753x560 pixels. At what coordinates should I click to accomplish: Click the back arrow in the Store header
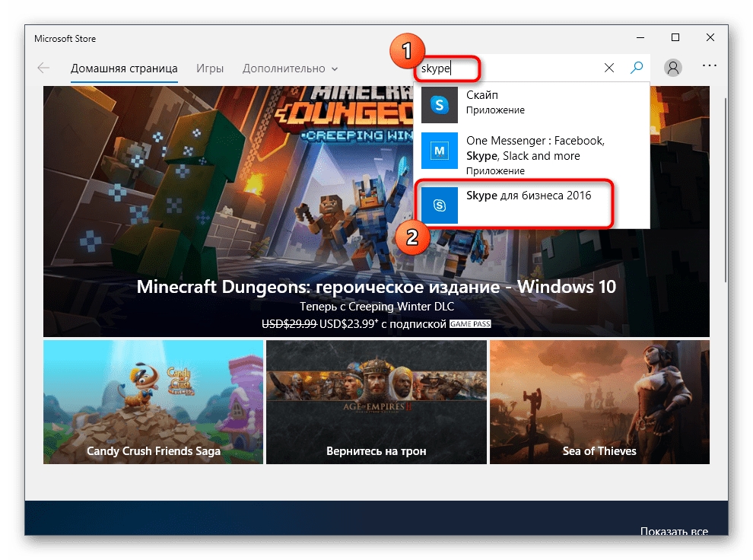pos(43,68)
